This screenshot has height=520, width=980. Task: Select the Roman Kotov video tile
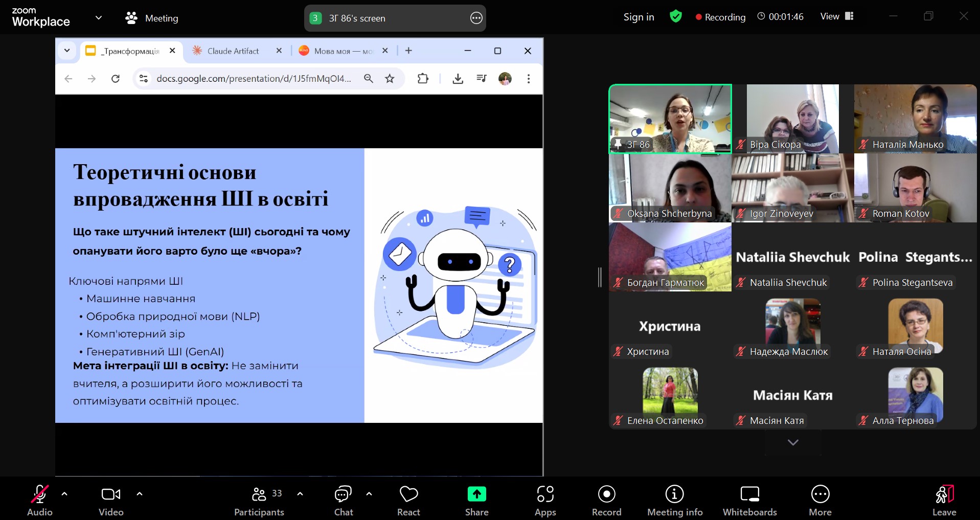click(915, 188)
